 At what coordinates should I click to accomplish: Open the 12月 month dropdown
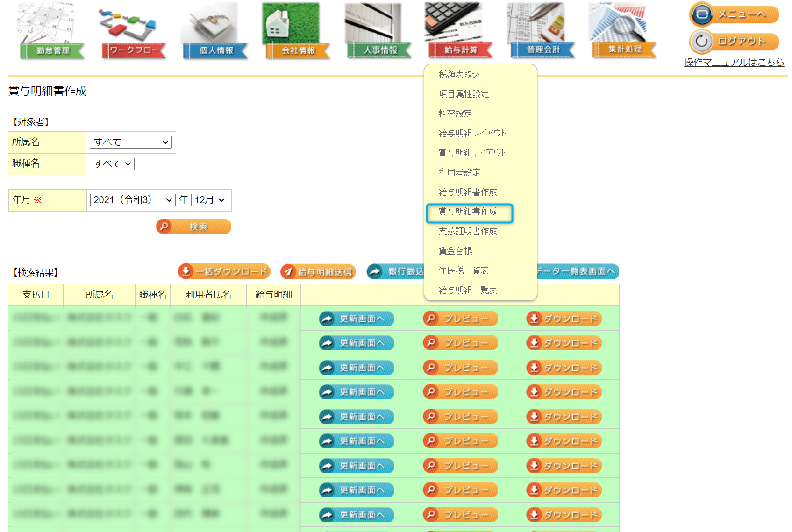point(209,200)
